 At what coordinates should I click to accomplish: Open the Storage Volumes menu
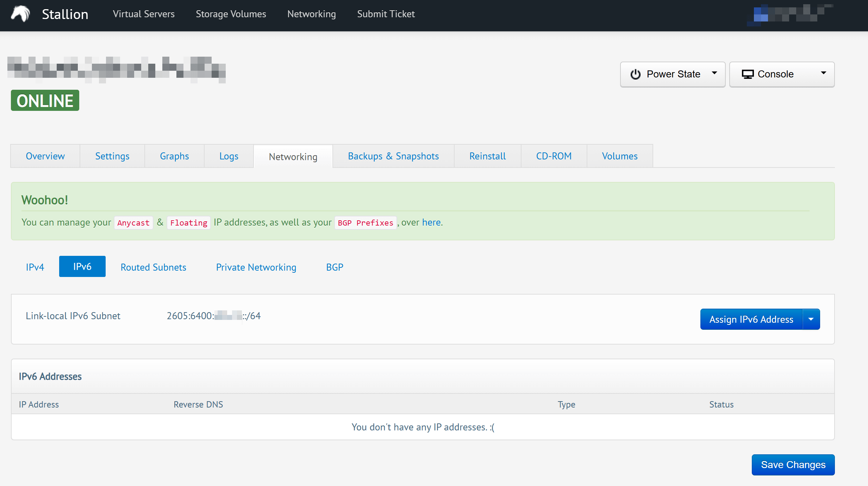click(x=231, y=14)
